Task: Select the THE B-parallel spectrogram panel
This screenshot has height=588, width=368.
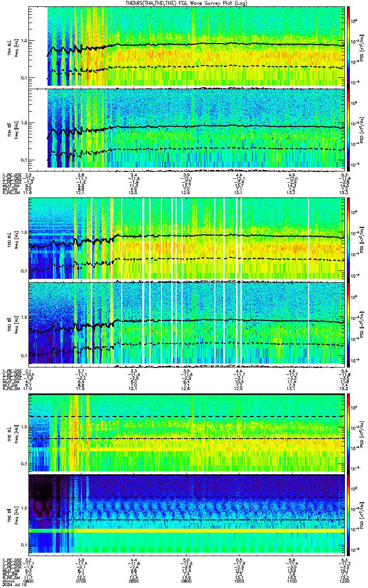Action: tap(187, 515)
